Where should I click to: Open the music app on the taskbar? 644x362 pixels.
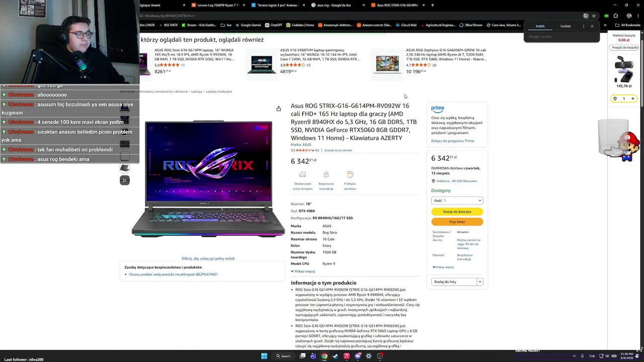coord(347,356)
